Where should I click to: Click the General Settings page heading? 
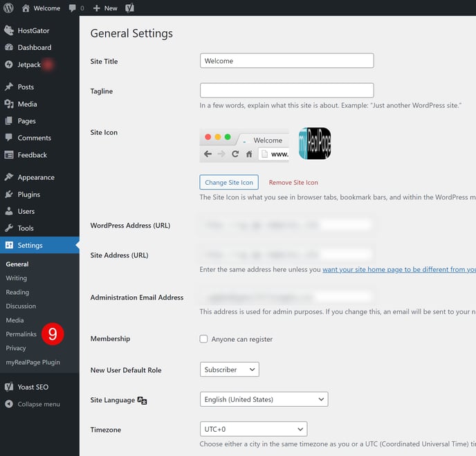click(131, 33)
